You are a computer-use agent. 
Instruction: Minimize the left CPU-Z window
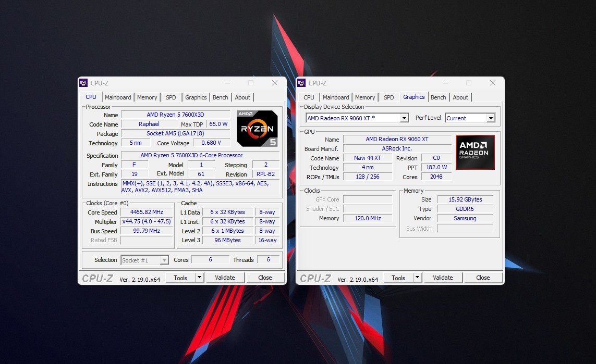pos(227,83)
